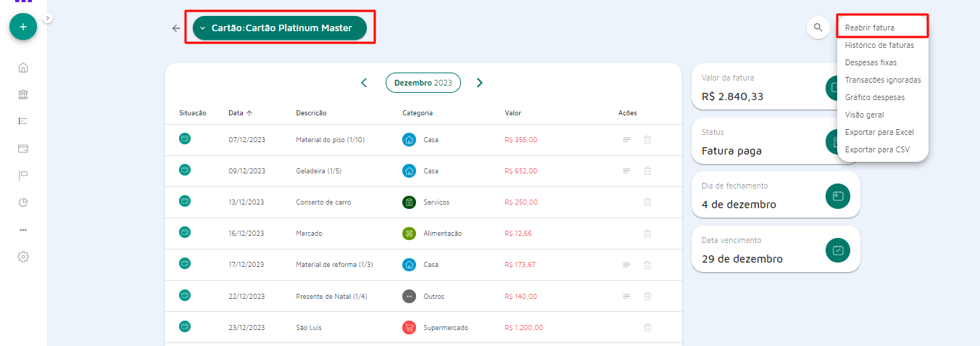The width and height of the screenshot is (980, 346).
Task: Open the settings gear in sidebar
Action: (x=23, y=257)
